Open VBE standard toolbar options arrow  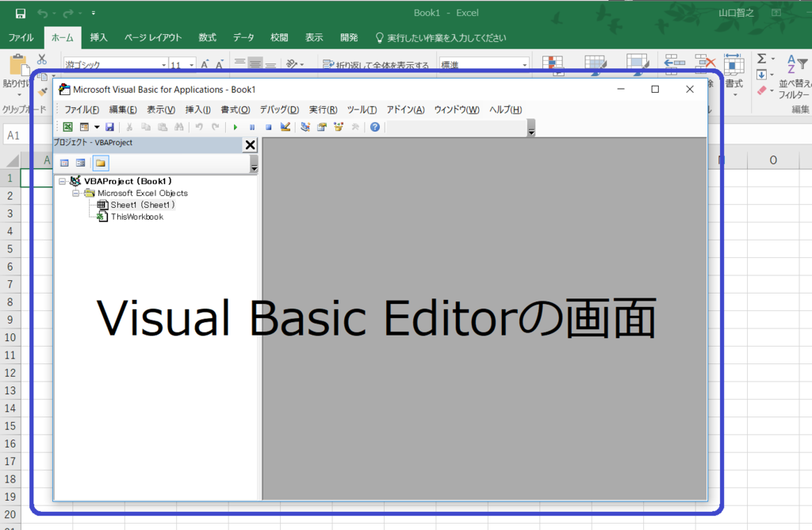tap(531, 128)
